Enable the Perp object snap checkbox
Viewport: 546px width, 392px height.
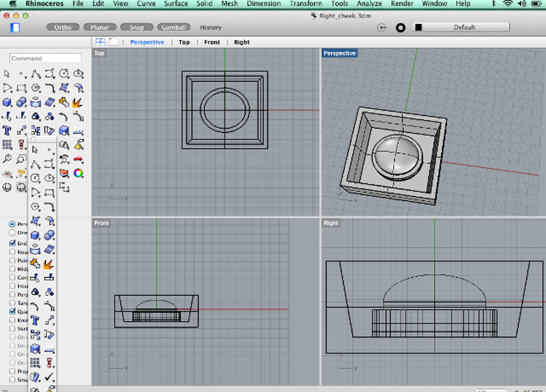12,295
